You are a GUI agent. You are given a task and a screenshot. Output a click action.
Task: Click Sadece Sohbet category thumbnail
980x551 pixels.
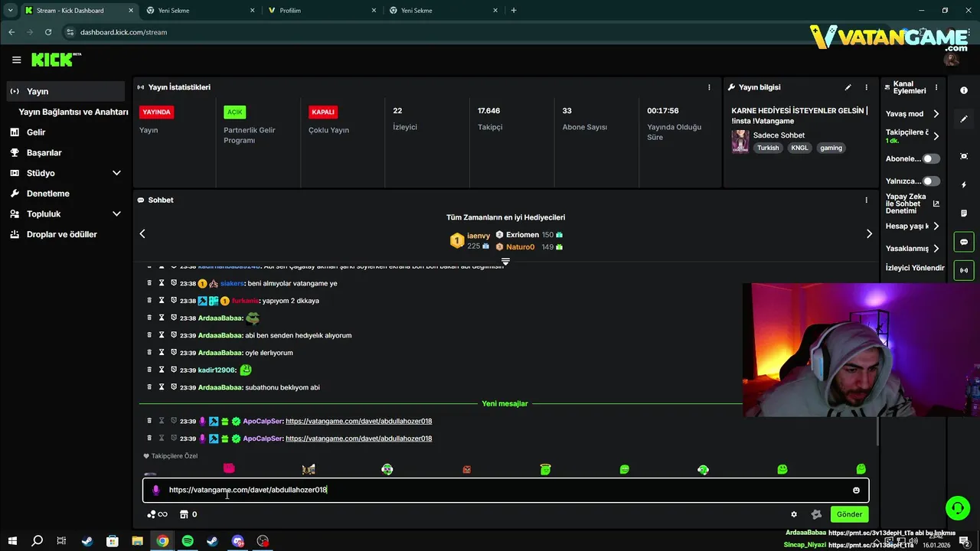pos(740,141)
